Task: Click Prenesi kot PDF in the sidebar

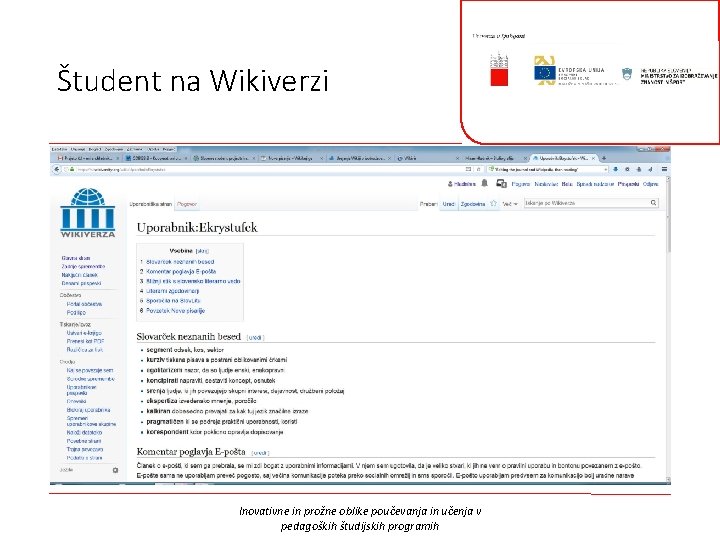Action: (85, 342)
